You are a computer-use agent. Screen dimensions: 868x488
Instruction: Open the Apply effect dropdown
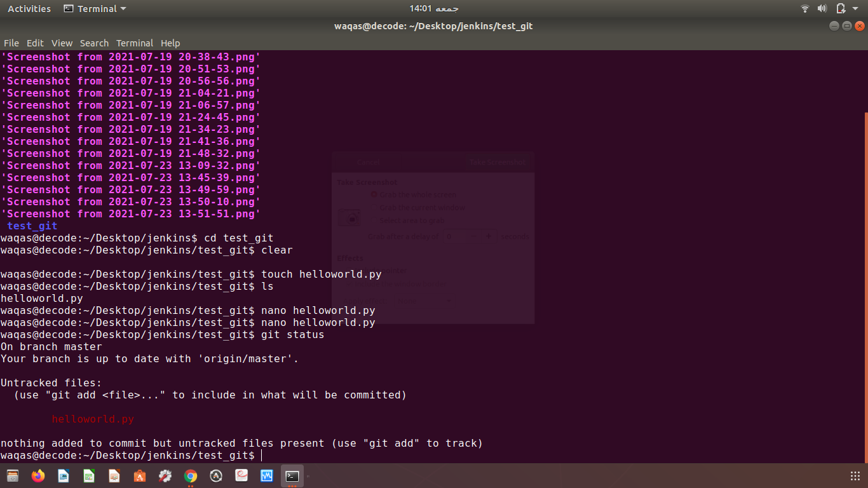(x=424, y=301)
